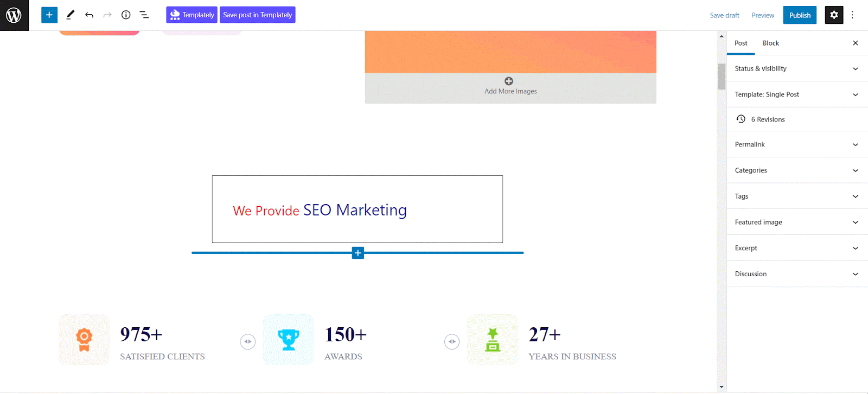Switch to the Block tab

(770, 43)
